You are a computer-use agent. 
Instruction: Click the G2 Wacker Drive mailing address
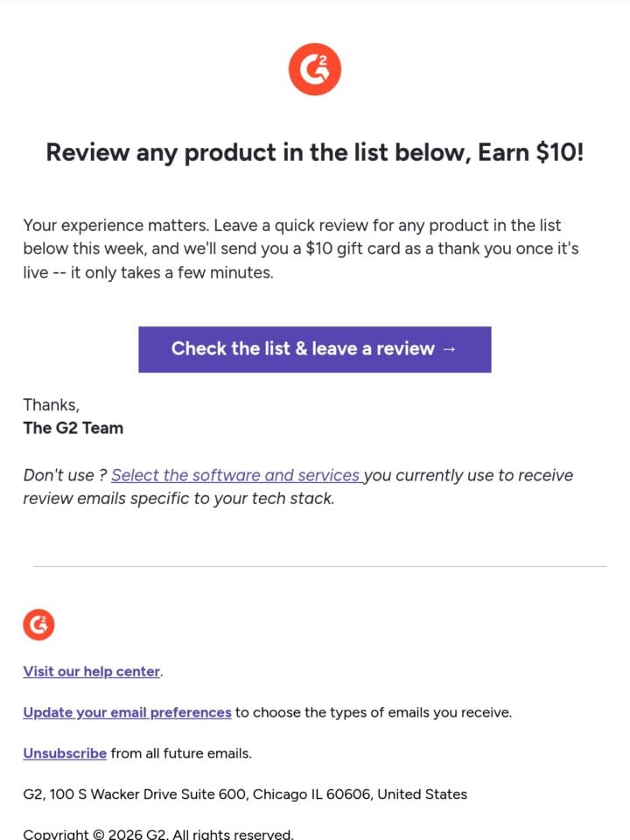tap(245, 794)
